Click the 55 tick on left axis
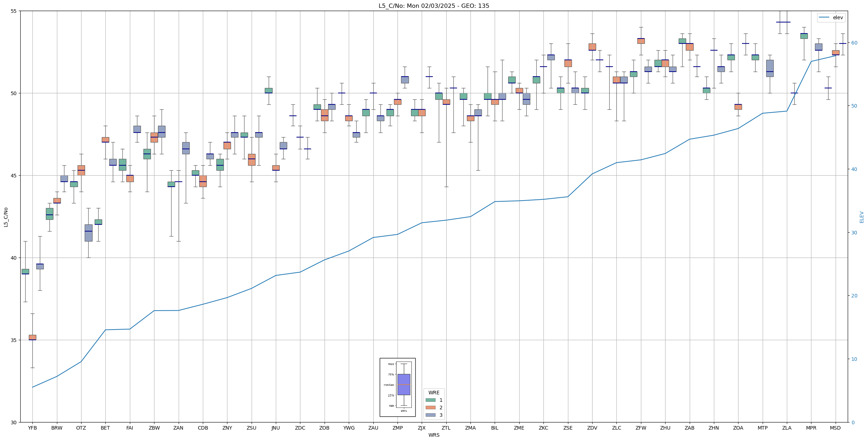 click(14, 11)
